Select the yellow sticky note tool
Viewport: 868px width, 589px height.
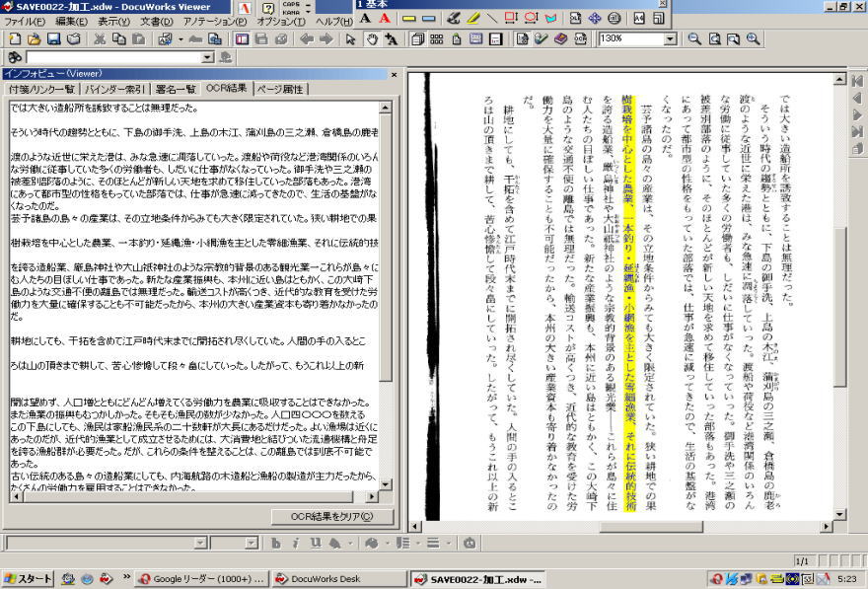409,19
